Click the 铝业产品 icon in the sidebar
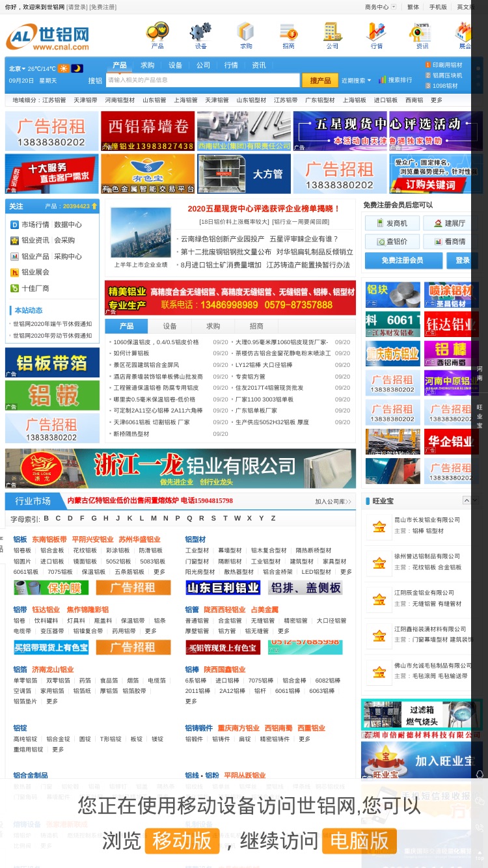This screenshot has height=868, width=488. coord(15,256)
